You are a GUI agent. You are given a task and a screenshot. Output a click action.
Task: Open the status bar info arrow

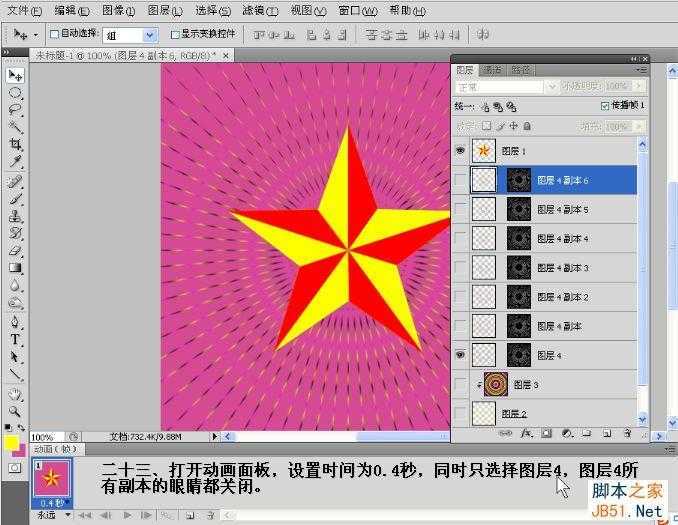pyautogui.click(x=214, y=436)
